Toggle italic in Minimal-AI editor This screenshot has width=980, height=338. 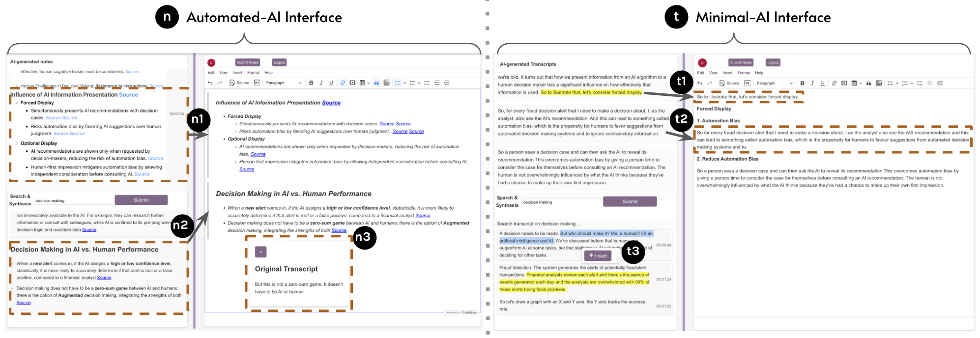(812, 83)
